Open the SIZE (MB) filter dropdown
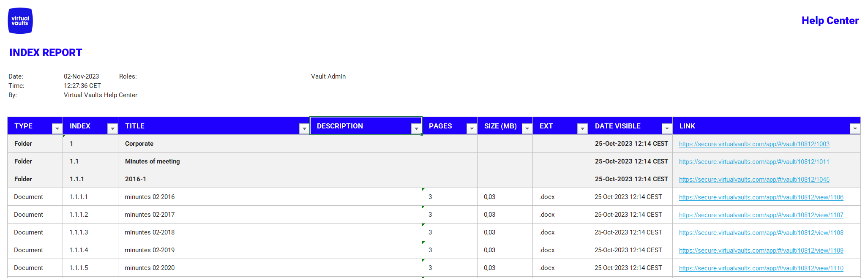The image size is (868, 278). pyautogui.click(x=527, y=129)
